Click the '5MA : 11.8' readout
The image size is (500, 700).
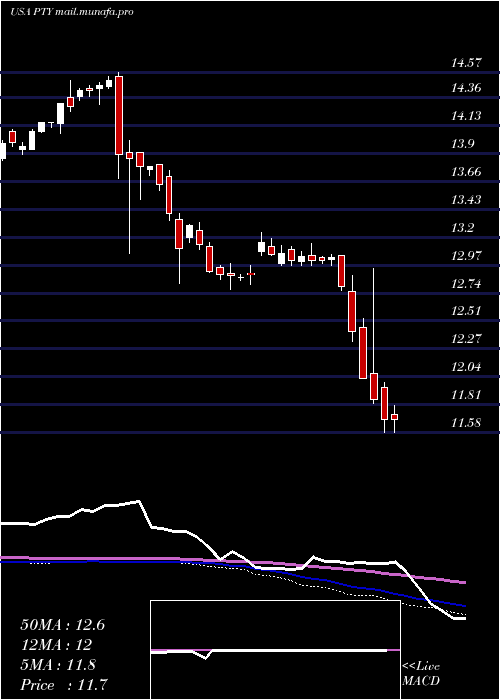(58, 665)
